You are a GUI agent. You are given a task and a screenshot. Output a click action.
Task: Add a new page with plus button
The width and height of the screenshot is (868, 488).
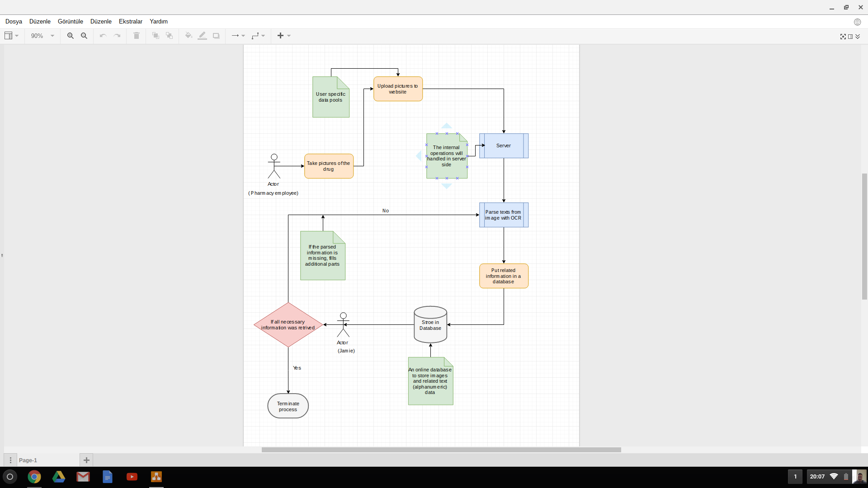[86, 460]
